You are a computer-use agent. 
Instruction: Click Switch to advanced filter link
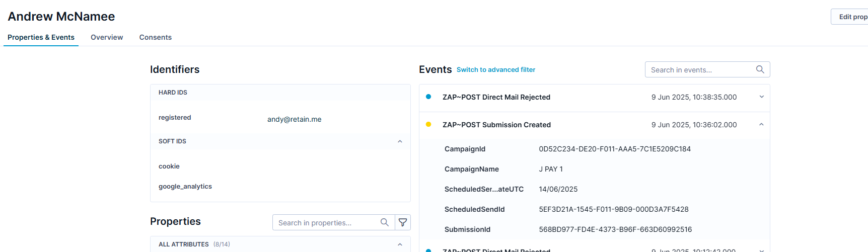[x=495, y=70]
